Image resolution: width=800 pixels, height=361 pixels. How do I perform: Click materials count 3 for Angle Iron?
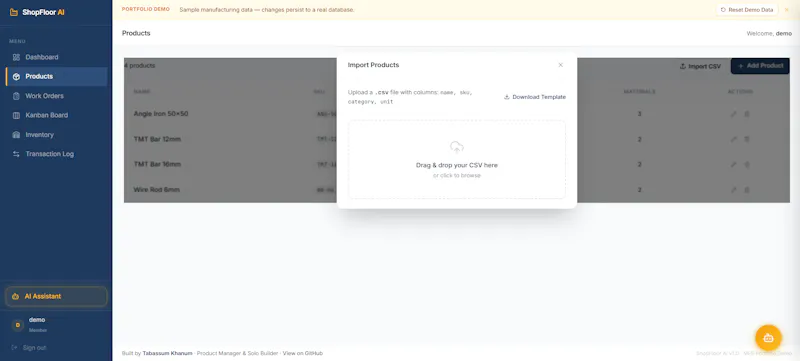pos(639,114)
